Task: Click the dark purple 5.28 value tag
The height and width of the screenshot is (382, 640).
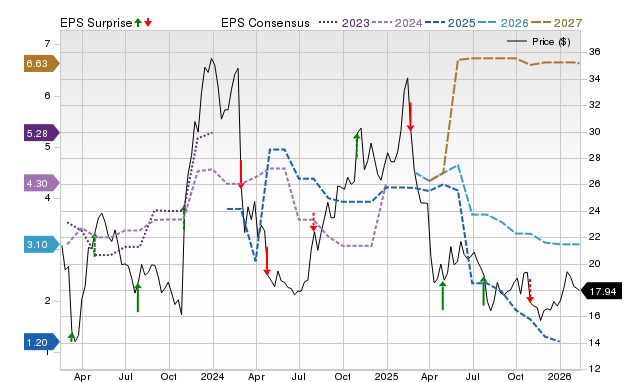Action: point(42,133)
